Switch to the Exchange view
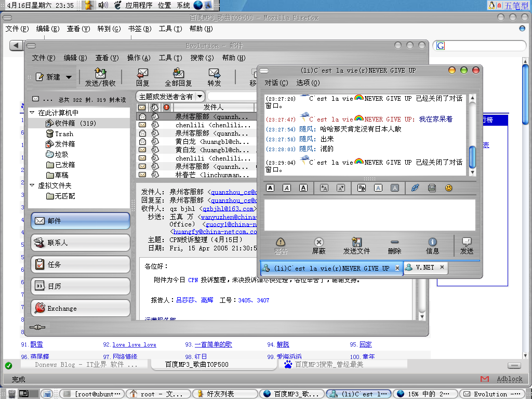Viewport: 532px width, 399px height. (x=81, y=308)
